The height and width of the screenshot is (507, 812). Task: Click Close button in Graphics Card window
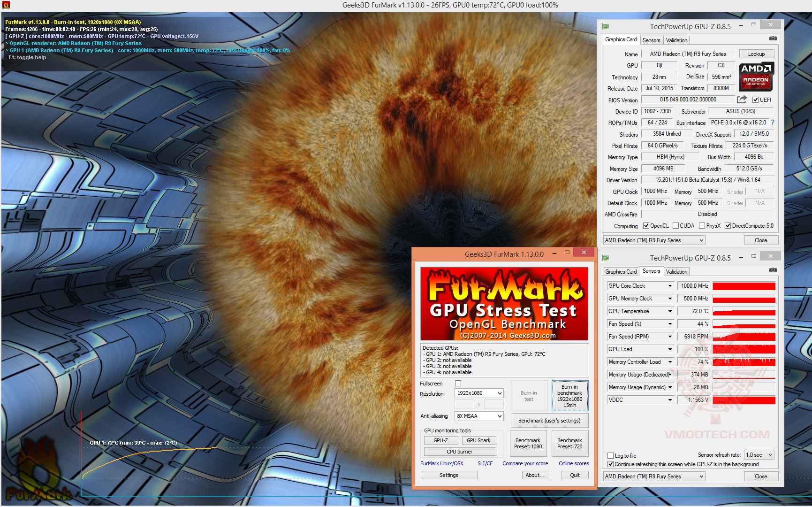pyautogui.click(x=761, y=240)
